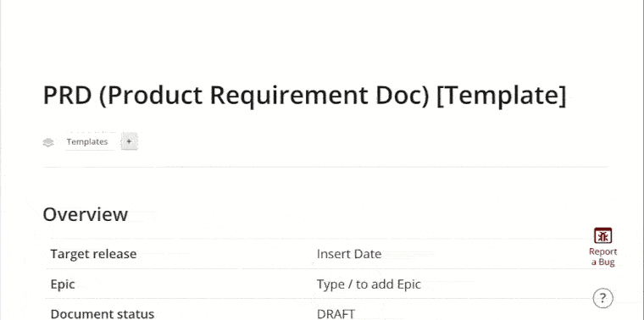The height and width of the screenshot is (320, 644).
Task: Open the Templates collection tag
Action: (87, 141)
